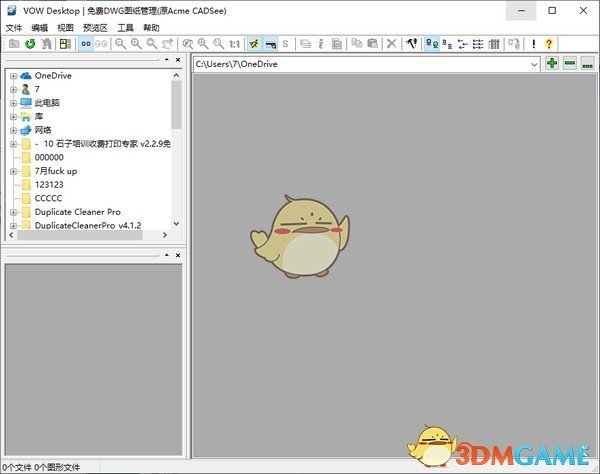This screenshot has height=474, width=600.
Task: Toggle the highlighted 'oo' toolbar button
Action: pos(86,44)
